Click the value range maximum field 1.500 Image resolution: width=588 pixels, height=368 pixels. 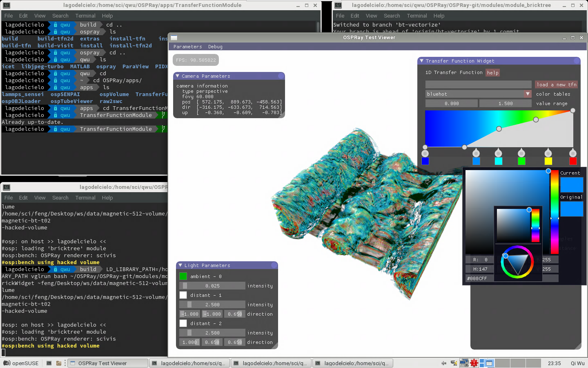(506, 103)
